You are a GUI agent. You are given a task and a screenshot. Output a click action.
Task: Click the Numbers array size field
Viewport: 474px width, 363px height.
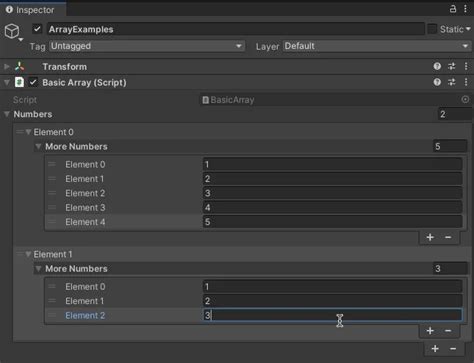point(454,114)
